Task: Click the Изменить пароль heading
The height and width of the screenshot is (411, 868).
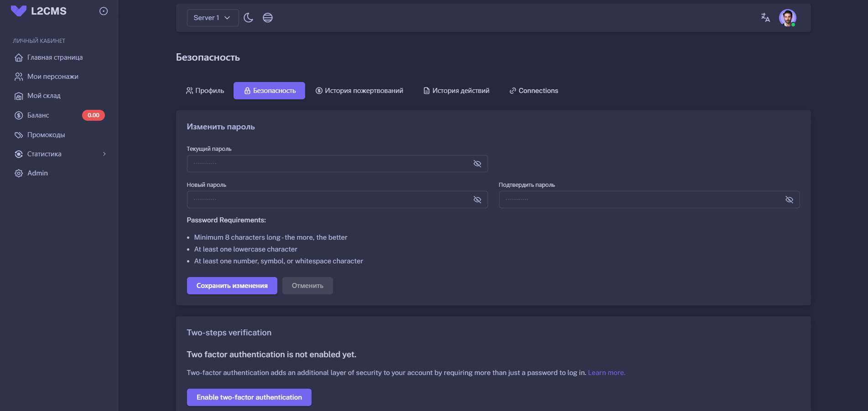Action: pyautogui.click(x=221, y=127)
